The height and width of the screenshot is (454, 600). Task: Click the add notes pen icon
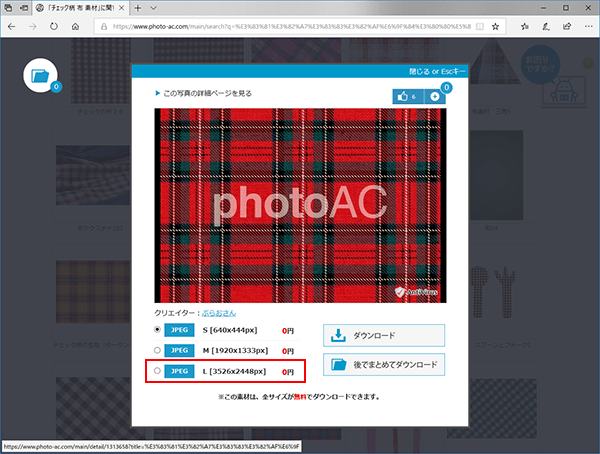[x=546, y=26]
